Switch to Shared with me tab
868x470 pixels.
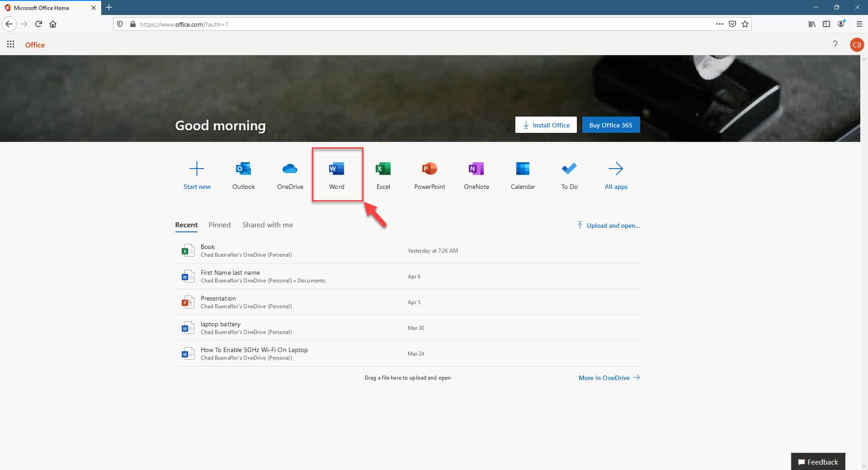tap(267, 225)
